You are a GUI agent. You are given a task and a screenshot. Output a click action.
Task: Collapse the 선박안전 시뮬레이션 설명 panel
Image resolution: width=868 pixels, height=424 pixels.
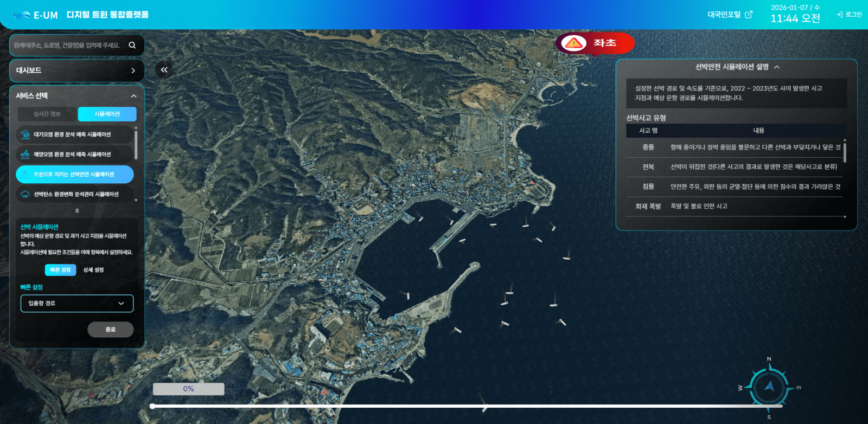777,67
